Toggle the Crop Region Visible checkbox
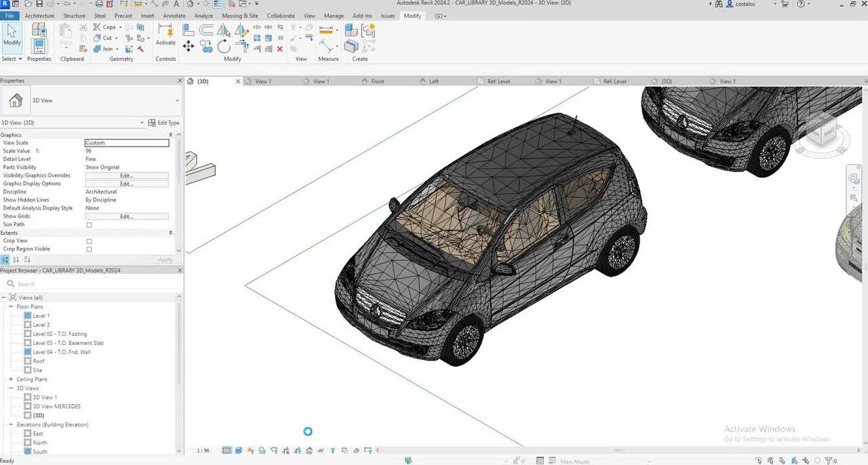Screen dimensions: 868x465 point(89,249)
